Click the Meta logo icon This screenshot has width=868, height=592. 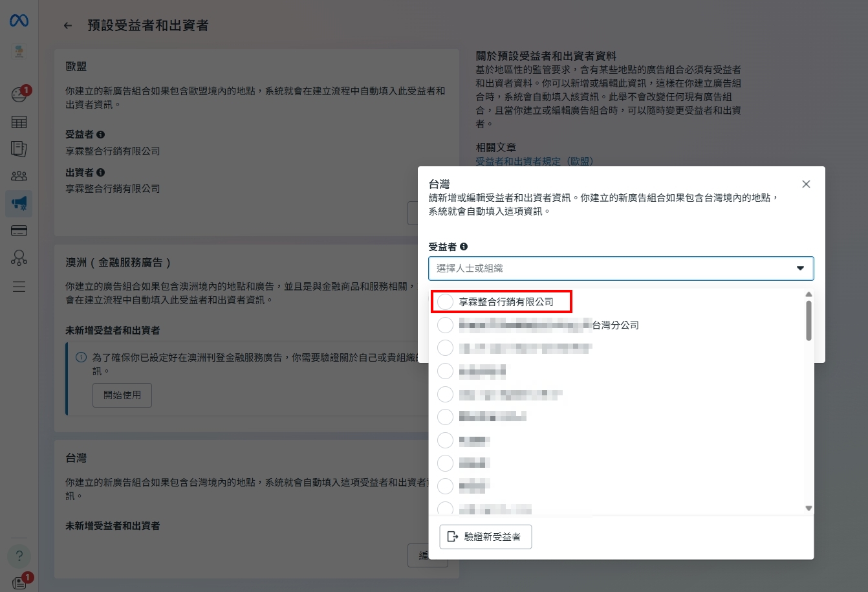coord(19,21)
